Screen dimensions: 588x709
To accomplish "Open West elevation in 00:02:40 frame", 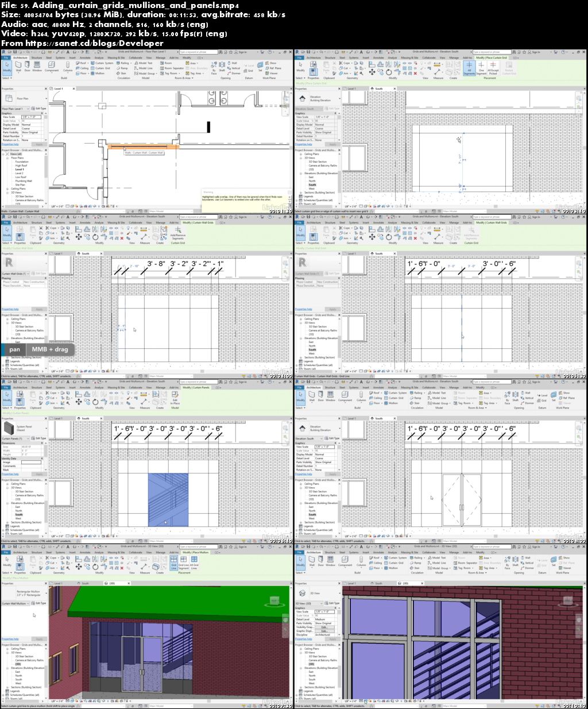I will click(312, 188).
